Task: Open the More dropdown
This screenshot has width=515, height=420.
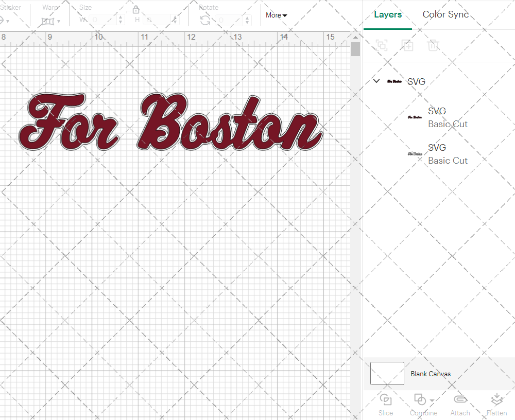Action: [x=276, y=15]
